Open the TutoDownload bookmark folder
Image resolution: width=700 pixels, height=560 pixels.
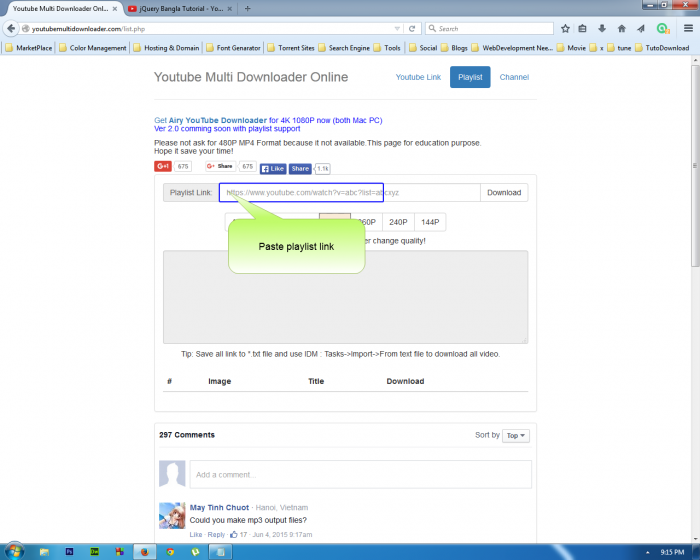pos(662,48)
